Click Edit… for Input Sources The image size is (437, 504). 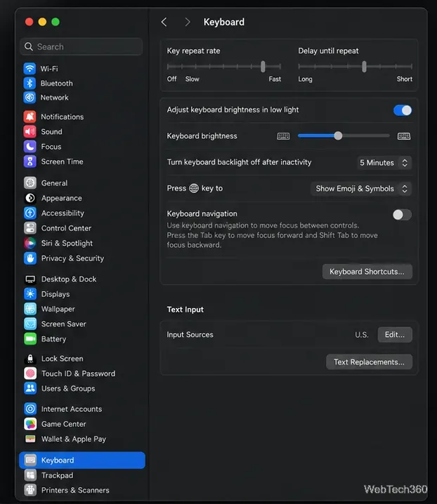pyautogui.click(x=395, y=335)
